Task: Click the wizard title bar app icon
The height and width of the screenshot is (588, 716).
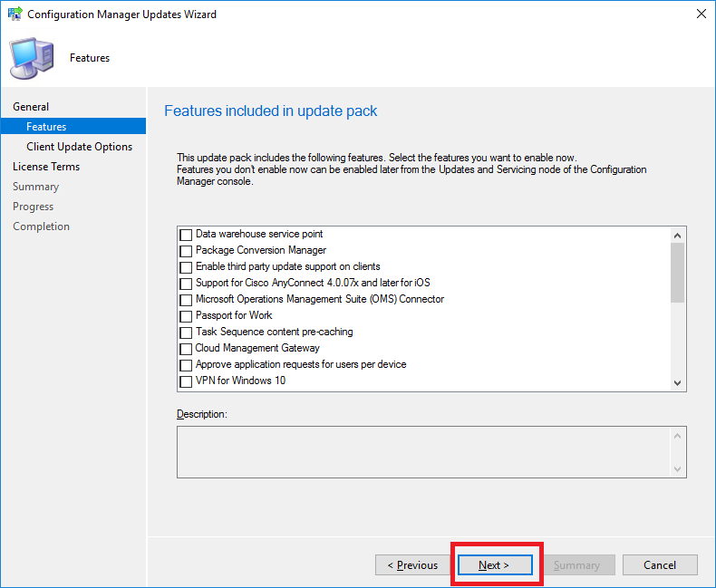Action: tap(15, 14)
